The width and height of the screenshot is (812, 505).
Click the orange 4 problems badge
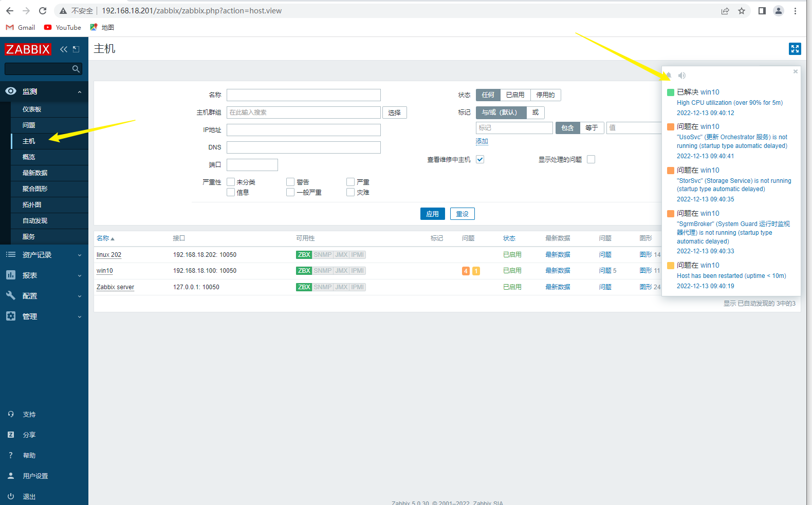466,271
